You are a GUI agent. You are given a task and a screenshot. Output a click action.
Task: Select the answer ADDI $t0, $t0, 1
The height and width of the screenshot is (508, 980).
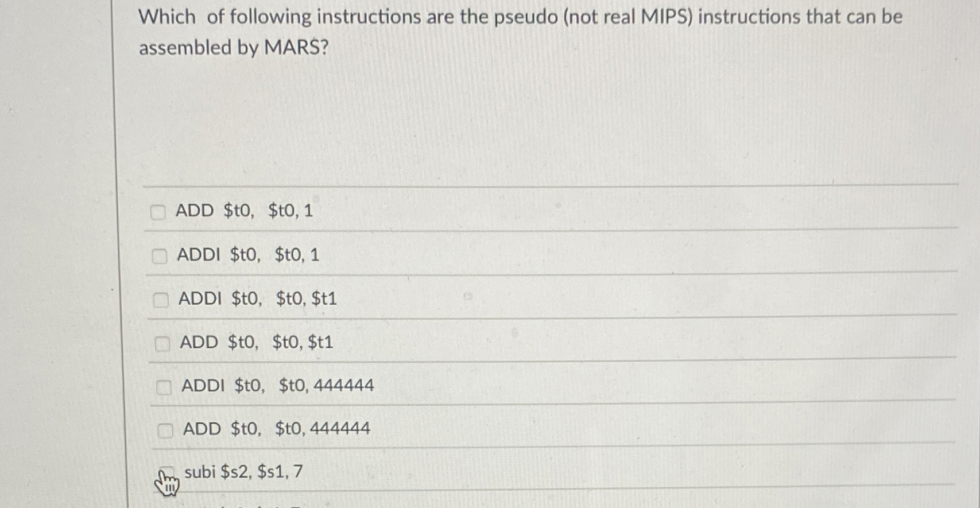(250, 255)
